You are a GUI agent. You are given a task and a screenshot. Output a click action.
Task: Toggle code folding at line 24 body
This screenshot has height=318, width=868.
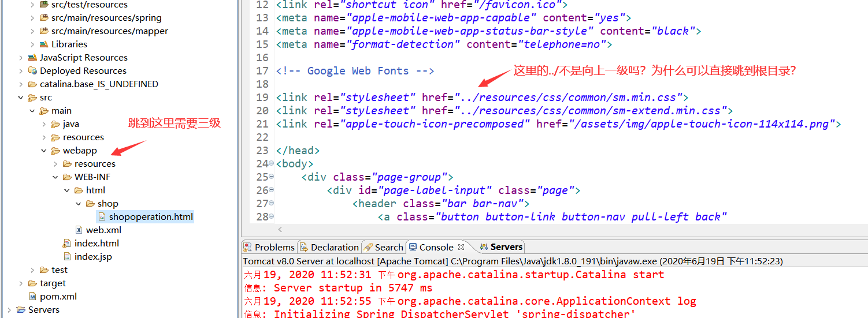point(272,164)
